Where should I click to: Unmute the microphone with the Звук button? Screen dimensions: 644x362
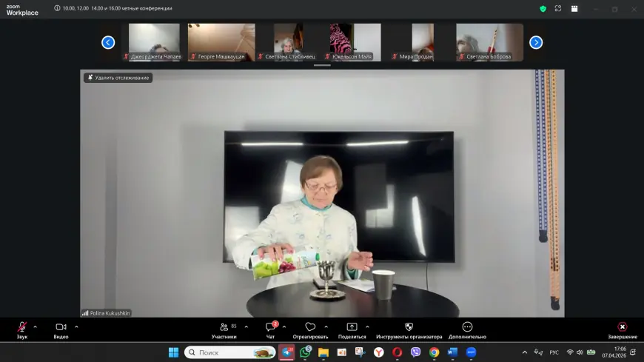(x=22, y=327)
